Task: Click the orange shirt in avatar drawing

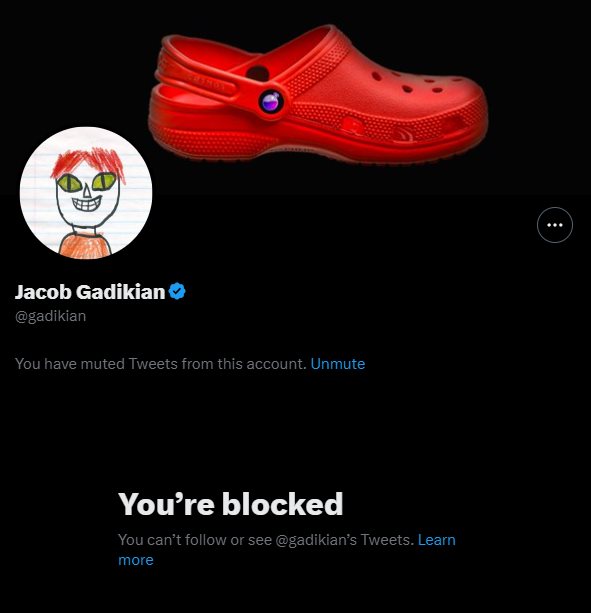Action: click(x=85, y=246)
